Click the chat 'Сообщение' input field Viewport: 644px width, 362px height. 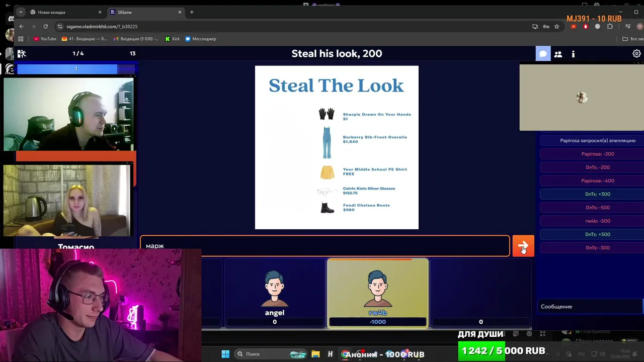[x=590, y=306]
